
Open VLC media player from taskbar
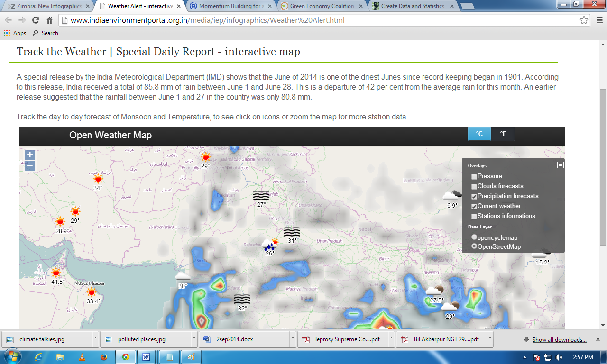pyautogui.click(x=82, y=357)
